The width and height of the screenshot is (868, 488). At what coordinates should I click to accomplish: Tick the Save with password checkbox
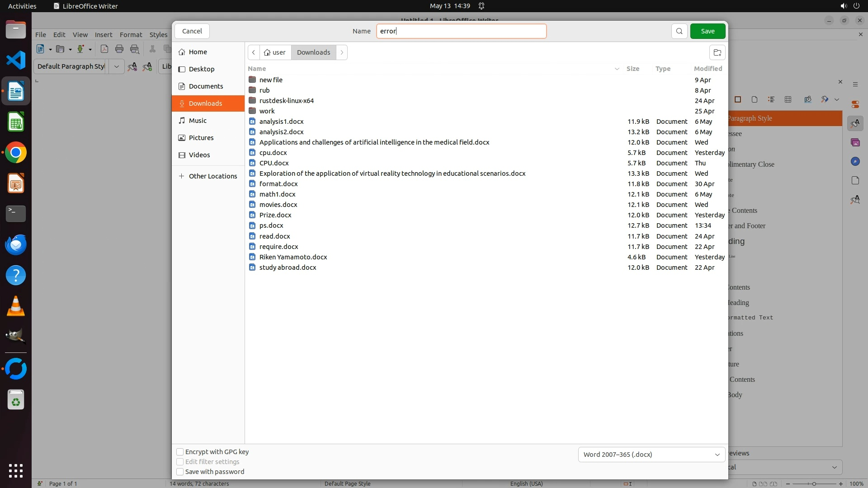point(180,472)
